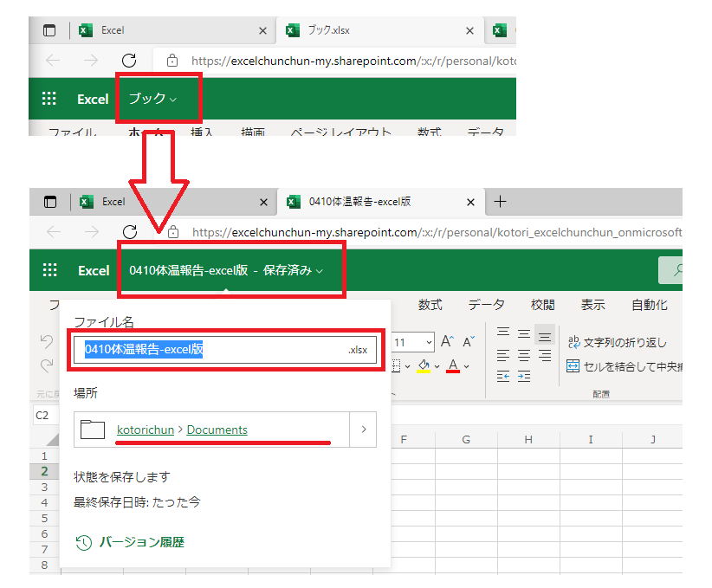The image size is (712, 588).
Task: Expand the borders dropdown arrow
Action: click(407, 366)
